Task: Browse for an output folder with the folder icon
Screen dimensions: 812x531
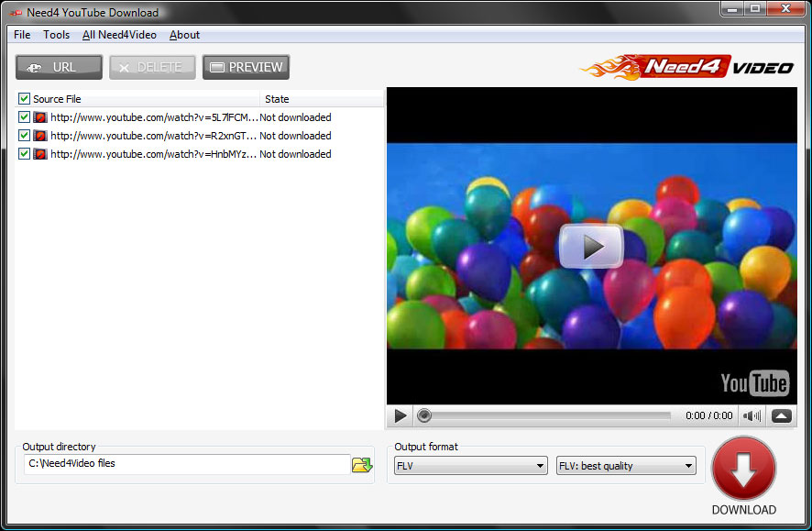Action: coord(362,465)
